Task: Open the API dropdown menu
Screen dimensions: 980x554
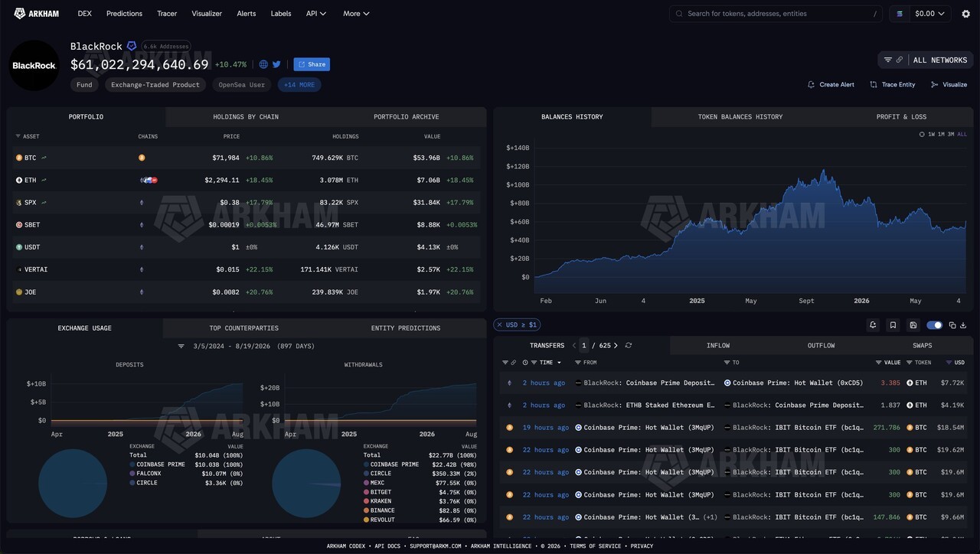Action: click(316, 14)
